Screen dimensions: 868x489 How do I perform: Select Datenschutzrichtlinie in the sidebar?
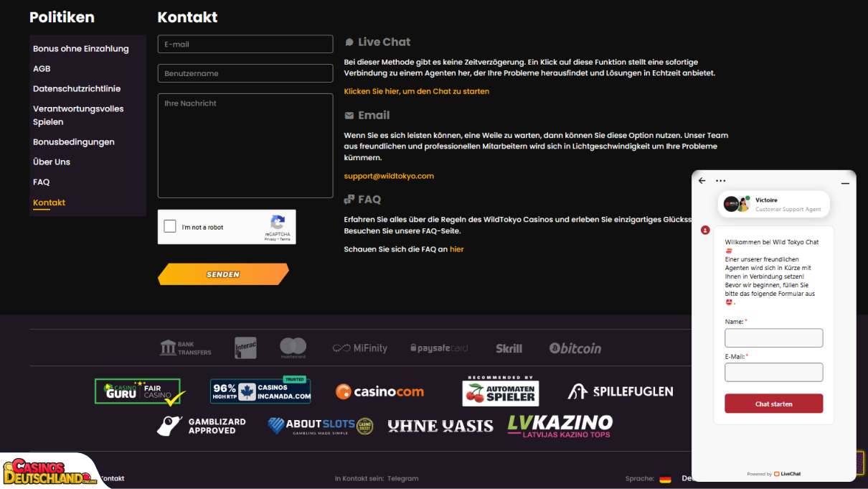coord(77,89)
